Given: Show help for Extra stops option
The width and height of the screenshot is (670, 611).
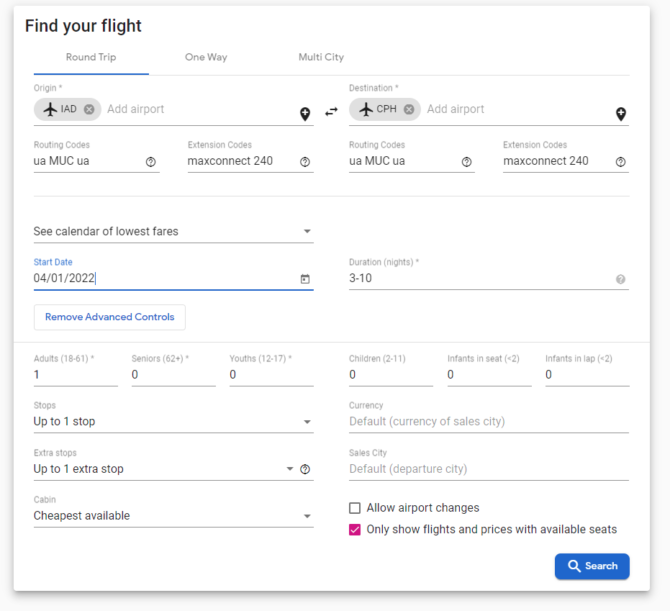Looking at the screenshot, I should 305,469.
